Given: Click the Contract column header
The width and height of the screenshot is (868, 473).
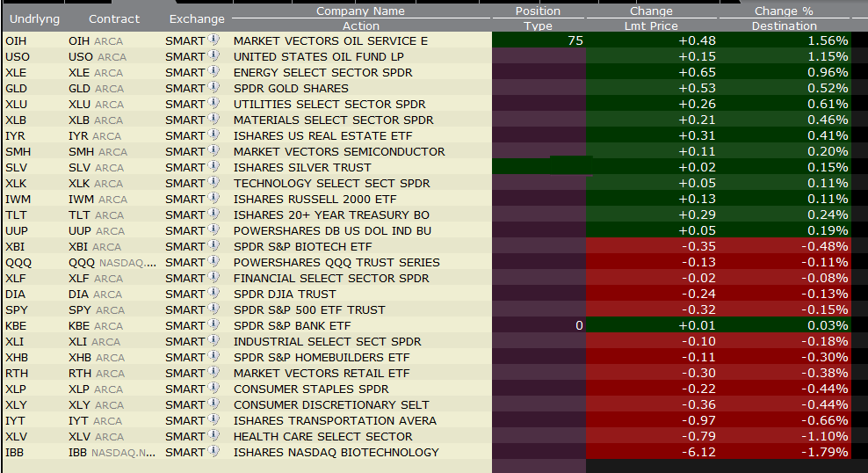Looking at the screenshot, I should [x=114, y=18].
